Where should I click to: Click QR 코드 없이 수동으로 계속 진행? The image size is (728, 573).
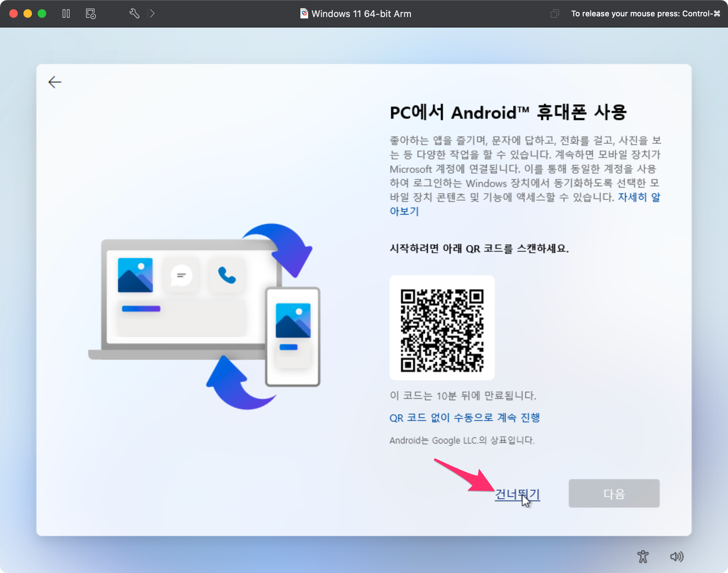tap(465, 417)
